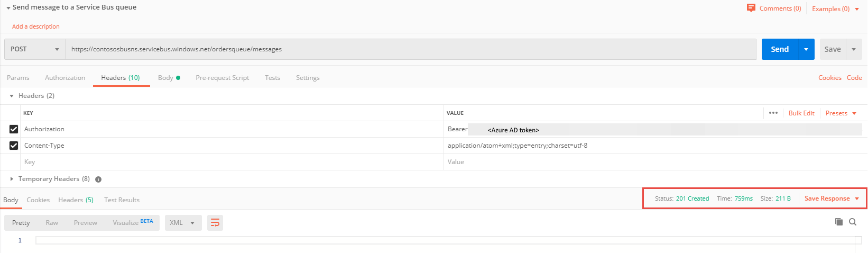Click the Comments speech bubble icon
Screen dimensions: 868x253
751,8
